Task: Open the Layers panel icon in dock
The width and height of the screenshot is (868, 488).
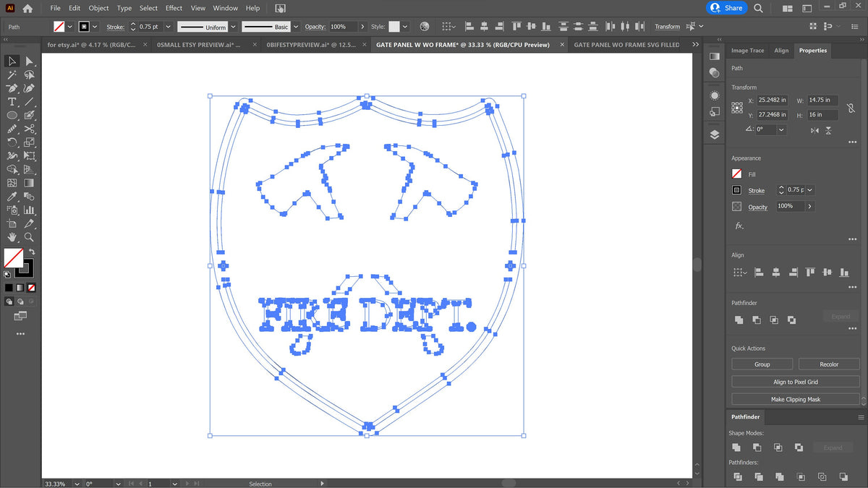Action: [x=715, y=134]
